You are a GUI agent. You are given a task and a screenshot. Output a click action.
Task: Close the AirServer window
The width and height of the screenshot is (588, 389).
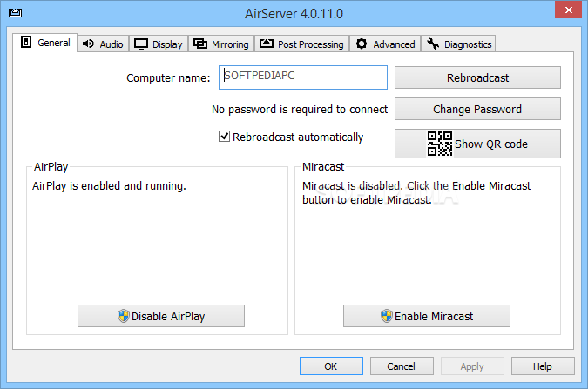tap(569, 10)
